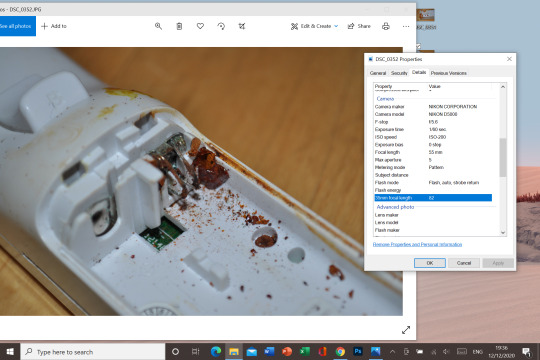Open the Security tab
This screenshot has height=360, width=540.
click(399, 73)
